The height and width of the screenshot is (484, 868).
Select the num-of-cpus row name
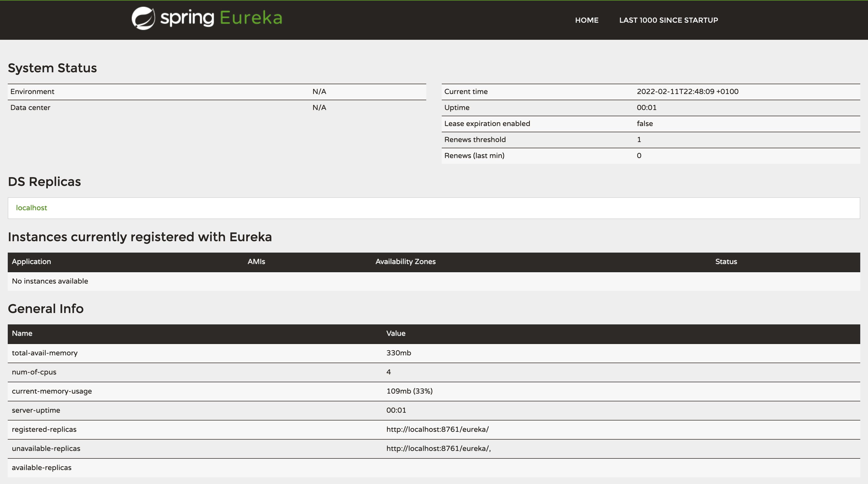tap(34, 372)
